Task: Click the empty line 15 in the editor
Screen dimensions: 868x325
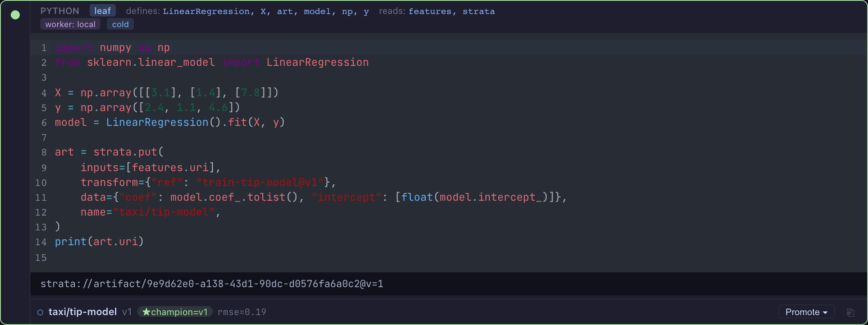Action: coord(448,258)
